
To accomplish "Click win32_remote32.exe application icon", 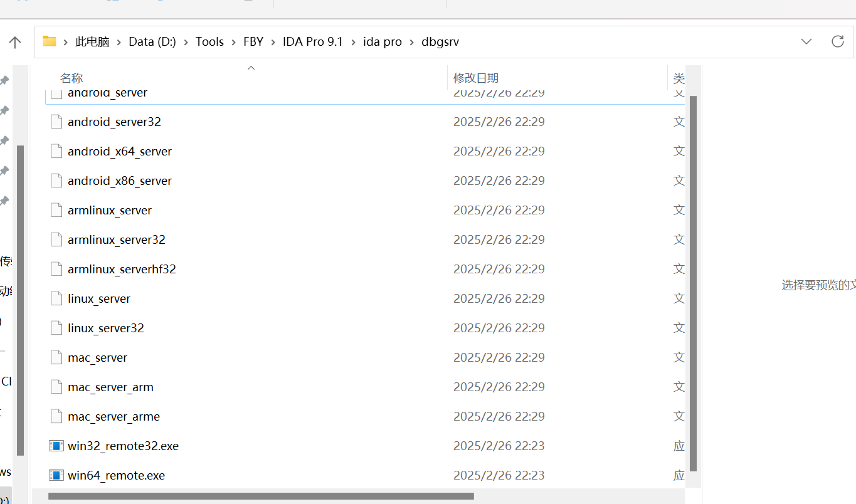I will pyautogui.click(x=56, y=446).
